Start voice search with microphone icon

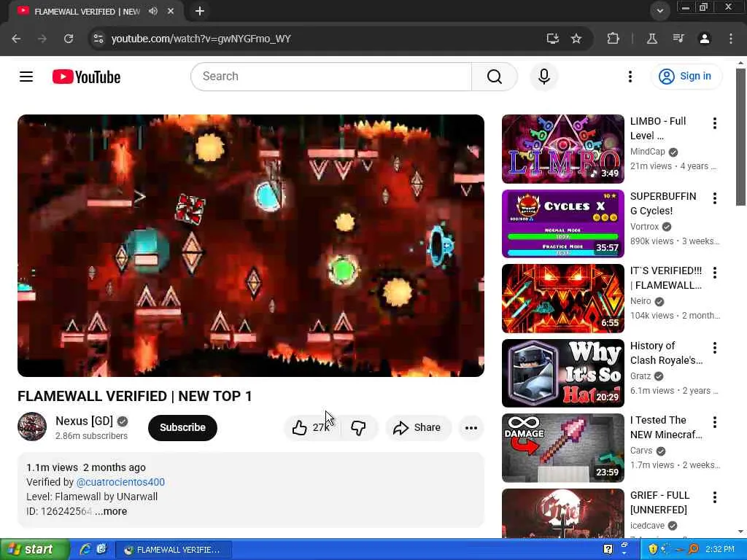pyautogui.click(x=543, y=76)
